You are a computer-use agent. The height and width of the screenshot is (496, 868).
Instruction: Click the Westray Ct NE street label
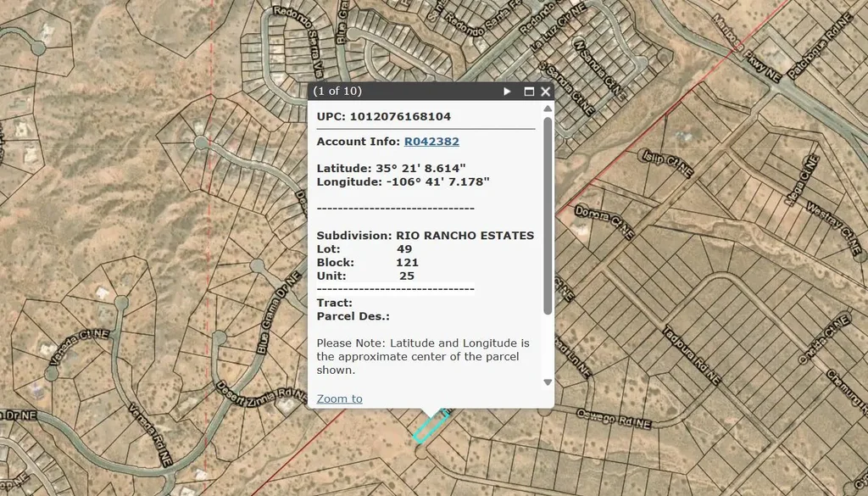[x=828, y=222]
